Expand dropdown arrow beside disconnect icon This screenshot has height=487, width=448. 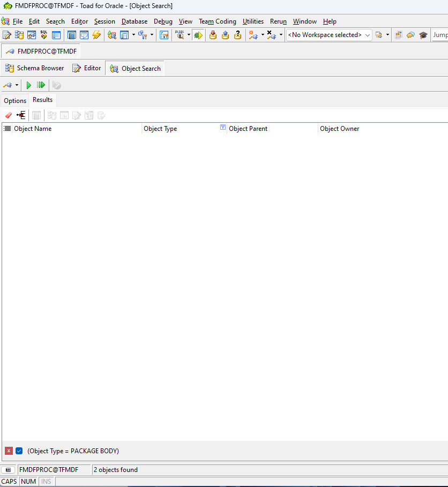tap(281, 35)
